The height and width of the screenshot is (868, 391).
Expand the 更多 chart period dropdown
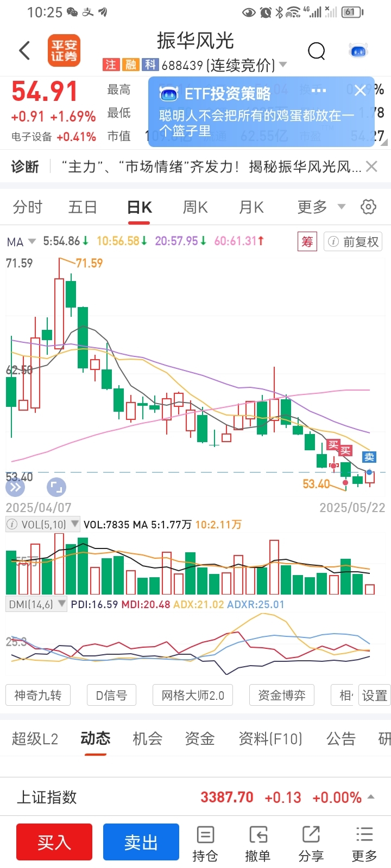tap(342, 206)
